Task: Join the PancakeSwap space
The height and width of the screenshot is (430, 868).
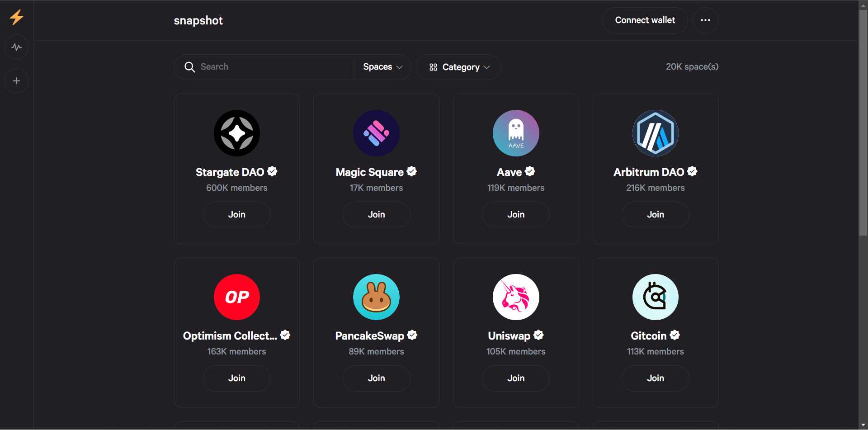Action: [376, 378]
